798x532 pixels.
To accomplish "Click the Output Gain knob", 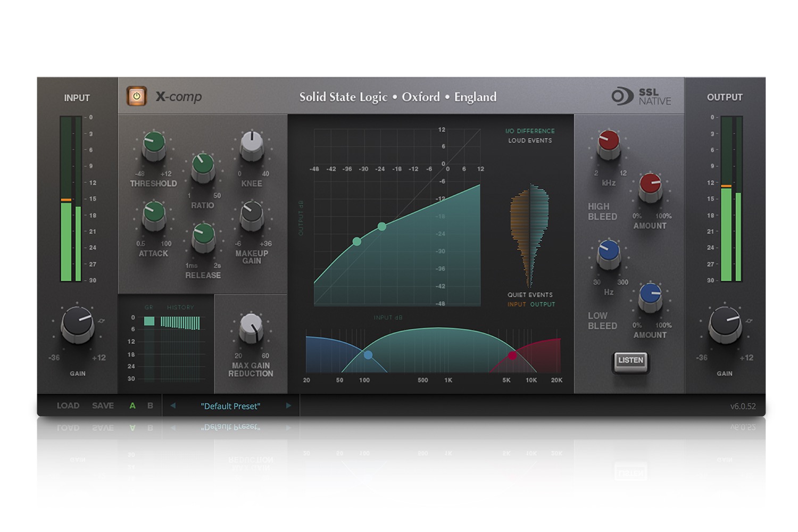I will point(725,324).
